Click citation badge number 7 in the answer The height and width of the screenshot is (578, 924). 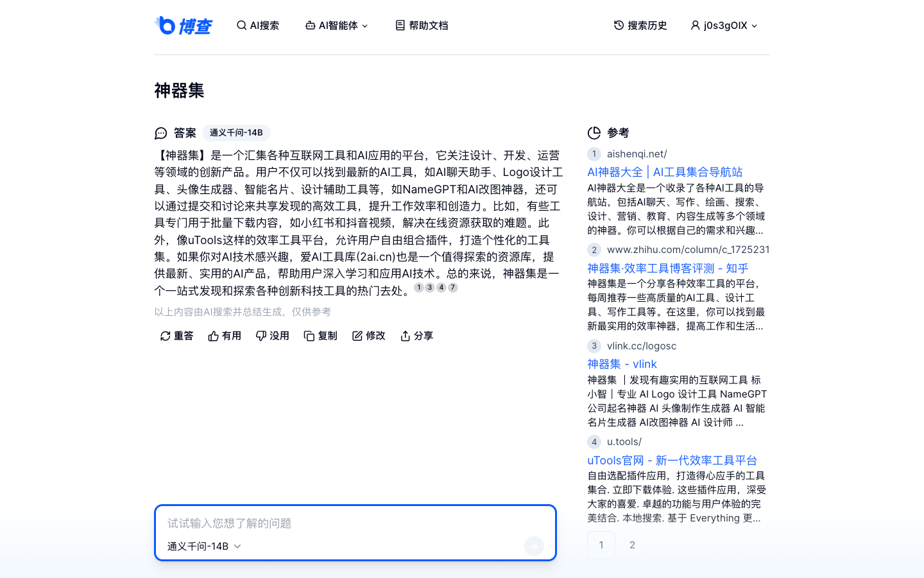tap(452, 287)
